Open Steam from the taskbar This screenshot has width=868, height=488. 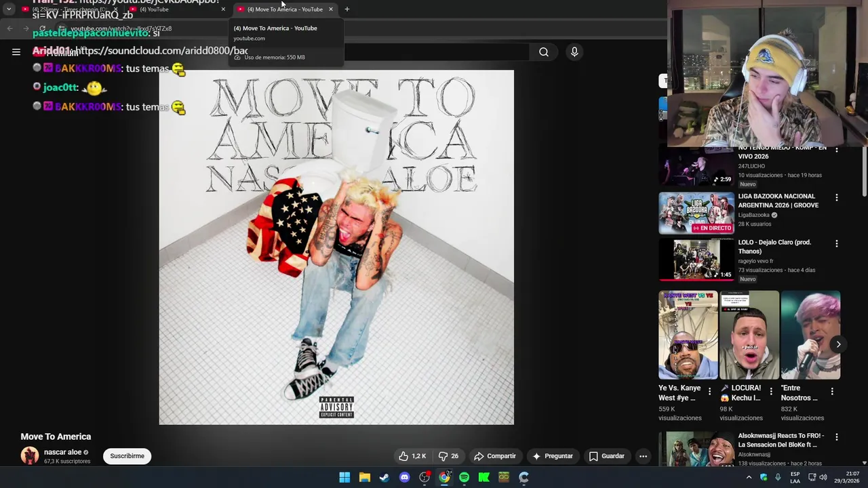point(384,477)
